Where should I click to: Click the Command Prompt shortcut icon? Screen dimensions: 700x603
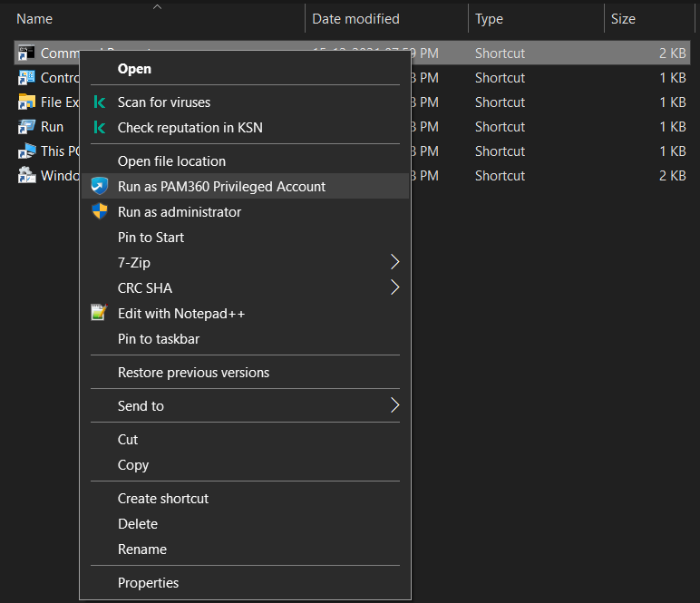pyautogui.click(x=26, y=53)
